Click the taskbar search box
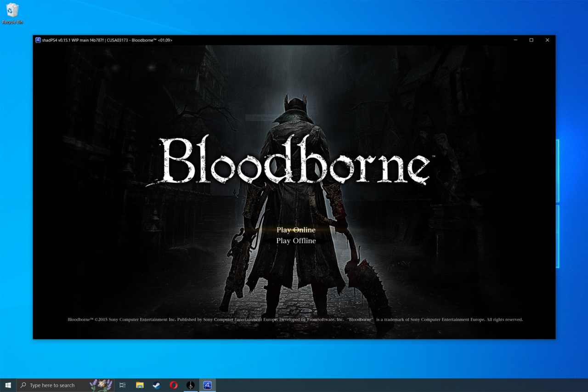The image size is (588, 392). coord(65,385)
